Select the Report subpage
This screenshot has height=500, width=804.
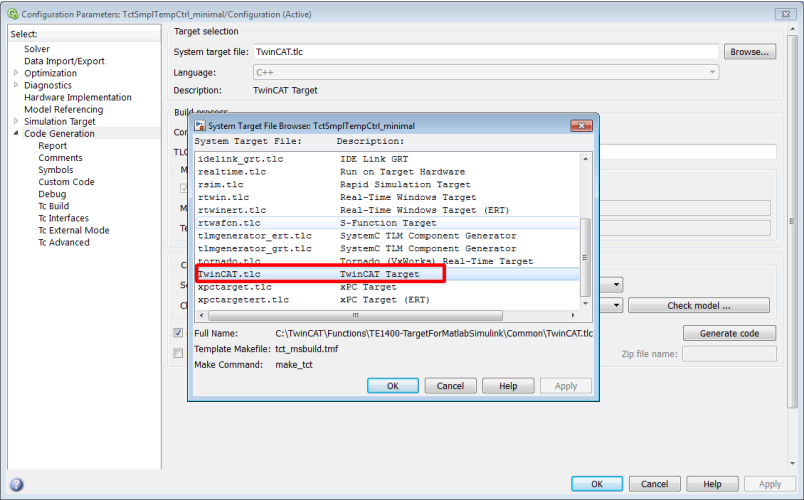click(x=52, y=146)
